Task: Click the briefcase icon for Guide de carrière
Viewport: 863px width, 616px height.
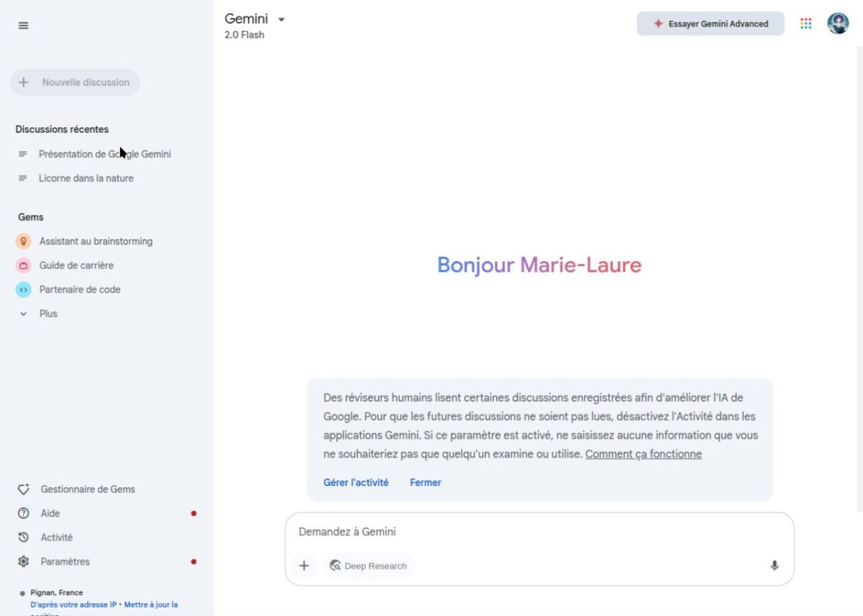Action: point(24,265)
